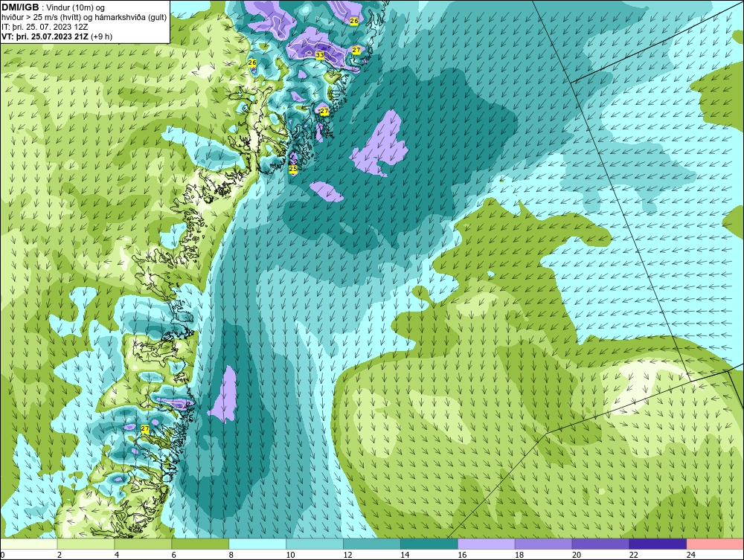The image size is (744, 560).
Task: Pick the 20–22 m/s purple legend swatch
Action: (600, 544)
